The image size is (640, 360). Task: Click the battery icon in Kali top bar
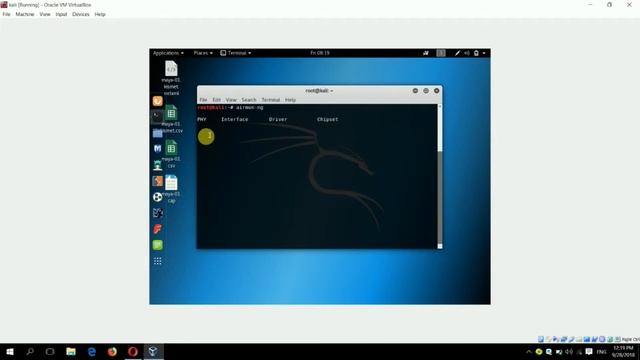(476, 53)
